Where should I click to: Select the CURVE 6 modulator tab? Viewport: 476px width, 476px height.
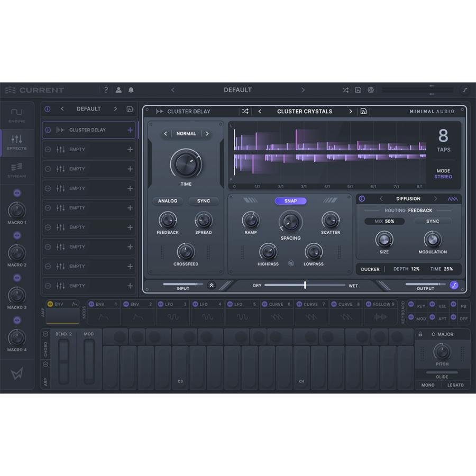(x=277, y=312)
